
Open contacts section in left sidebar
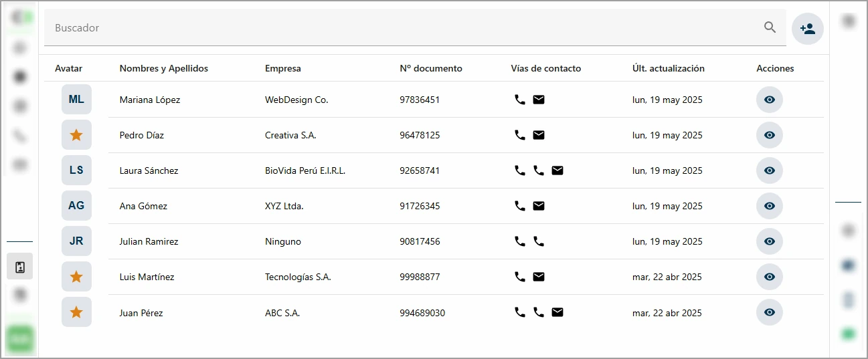point(20,267)
